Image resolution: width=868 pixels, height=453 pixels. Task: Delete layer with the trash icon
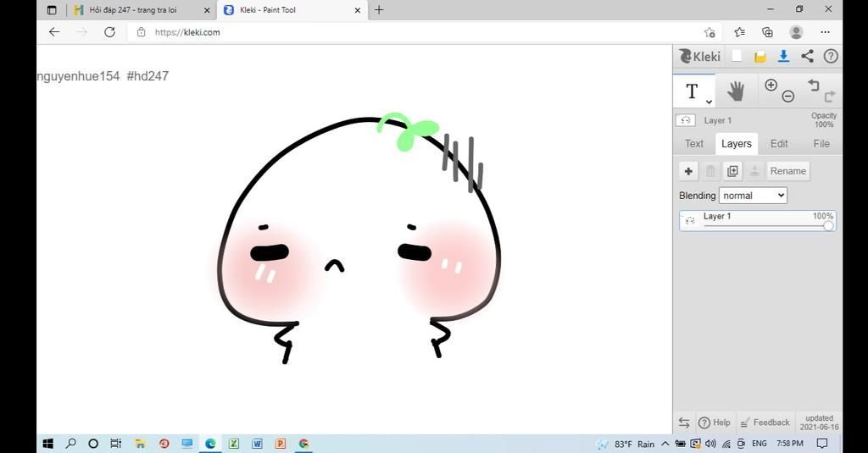point(710,171)
